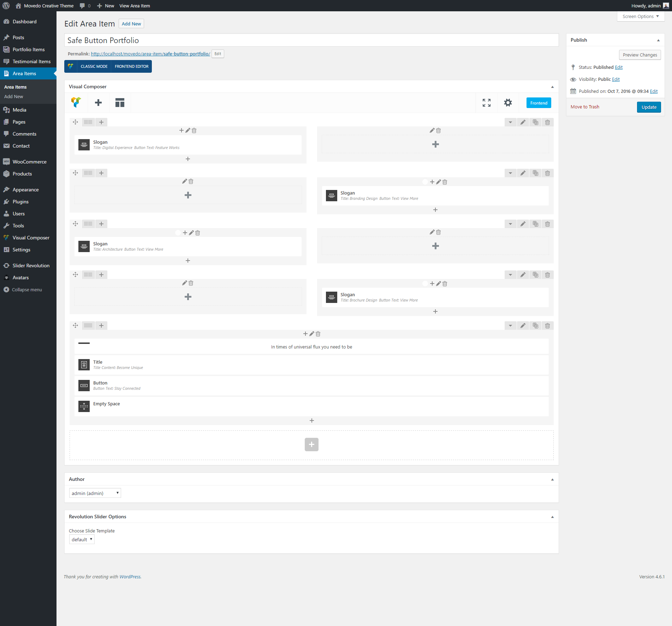Toggle collapse arrow on the third row
672x626 pixels.
click(x=510, y=224)
